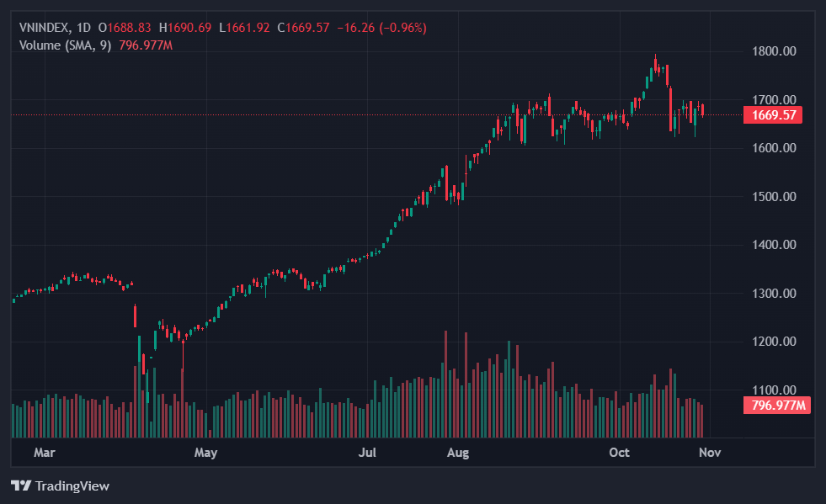Click the −16.26 (−0.96%) change value

(x=381, y=28)
